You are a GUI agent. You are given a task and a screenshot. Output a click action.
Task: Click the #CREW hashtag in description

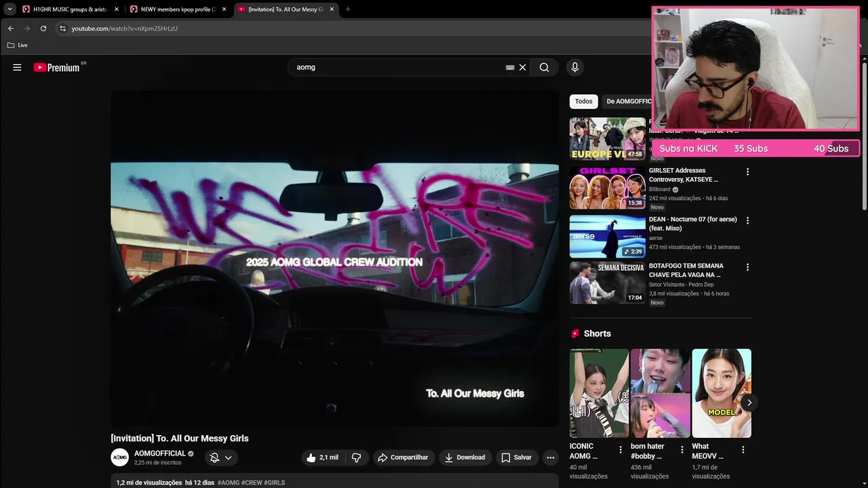(x=252, y=483)
